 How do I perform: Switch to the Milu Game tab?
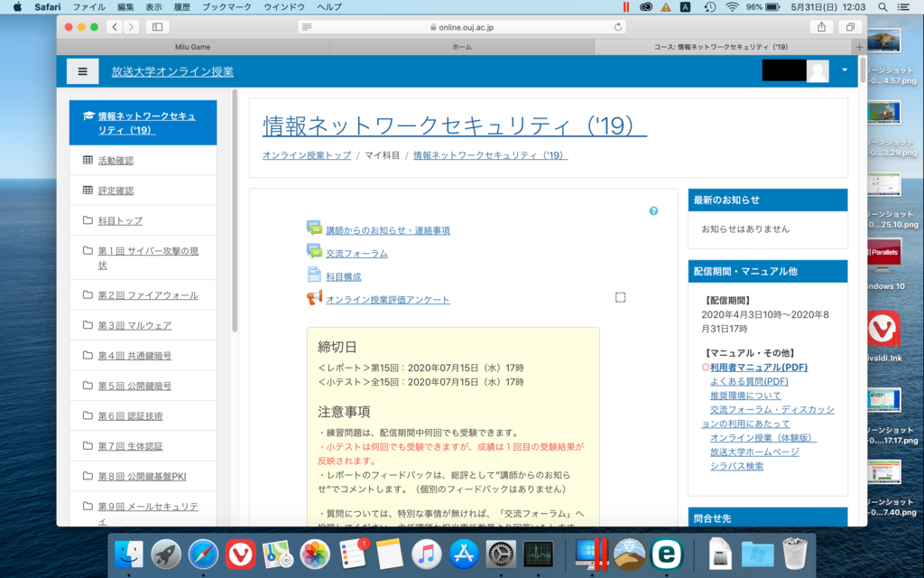point(193,46)
